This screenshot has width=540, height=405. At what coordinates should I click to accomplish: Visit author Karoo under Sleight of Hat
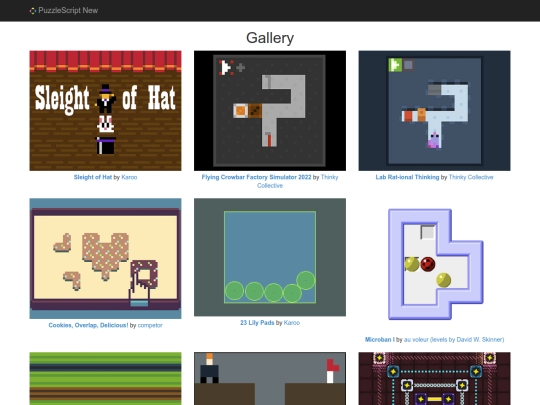[129, 177]
